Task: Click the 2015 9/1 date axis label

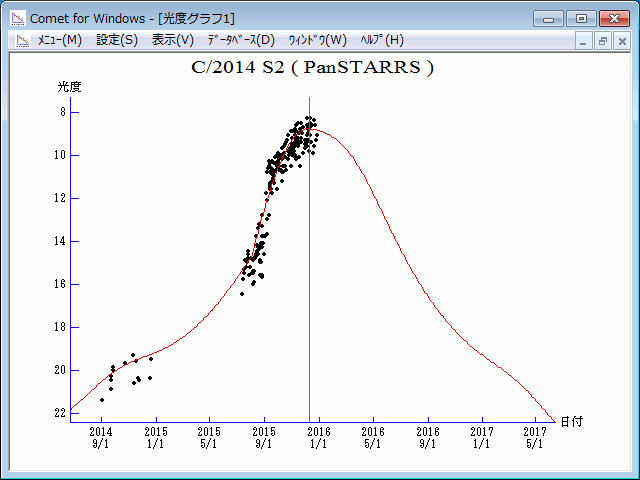Action: tap(264, 438)
